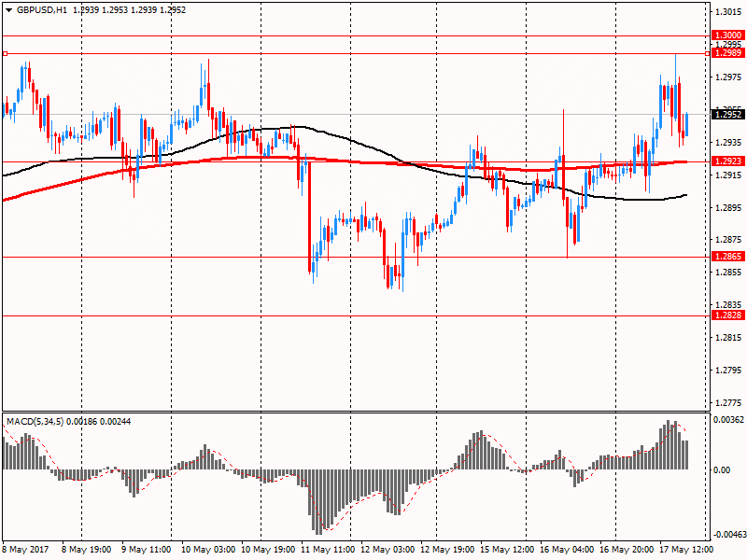Screen dimensions: 747x560
Task: Expand the GBPUSD chart dropdown triangle
Action: 9,10
